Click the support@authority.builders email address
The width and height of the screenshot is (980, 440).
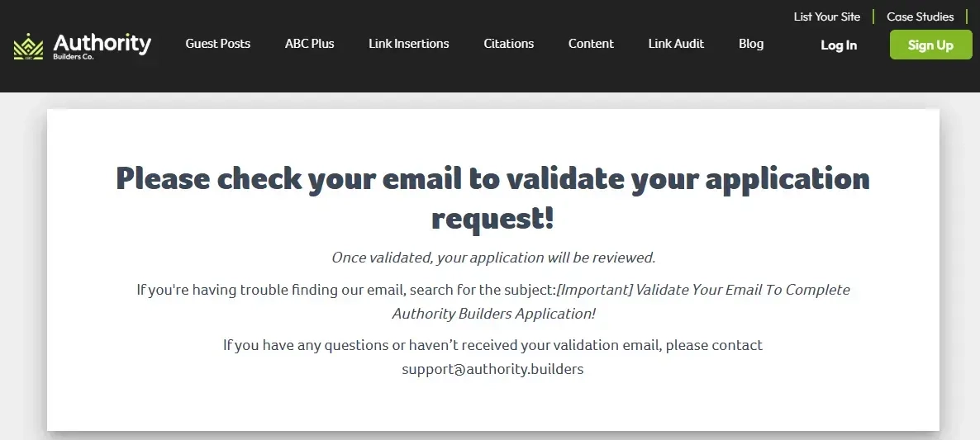coord(492,369)
